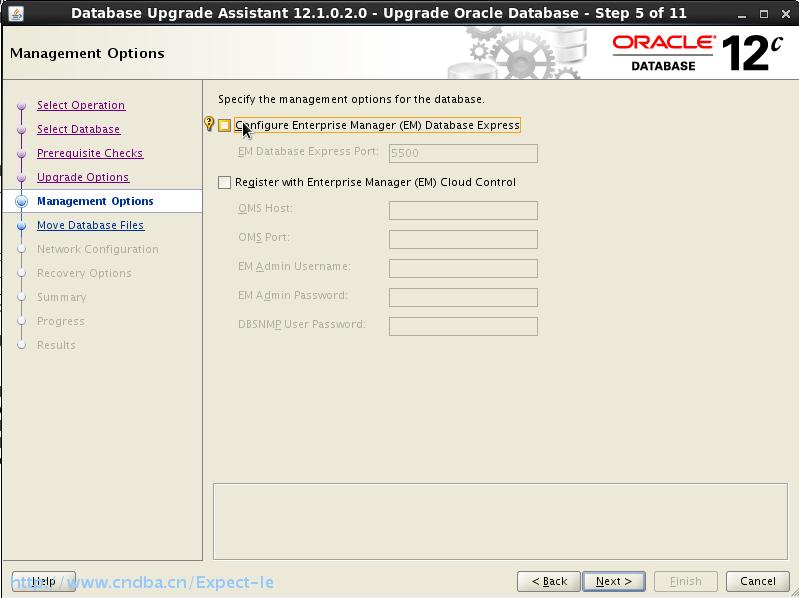
Task: Click the yellow lightbulb hint icon
Action: [209, 123]
